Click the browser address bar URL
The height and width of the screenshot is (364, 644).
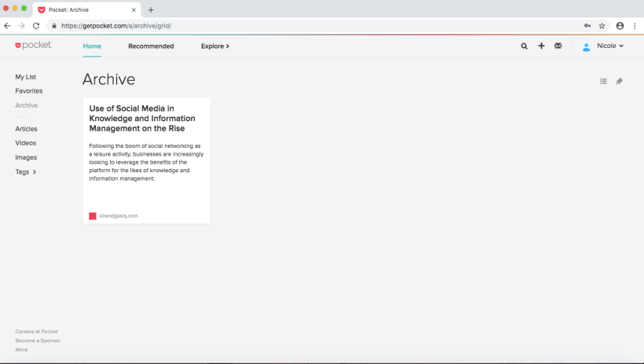click(x=116, y=25)
